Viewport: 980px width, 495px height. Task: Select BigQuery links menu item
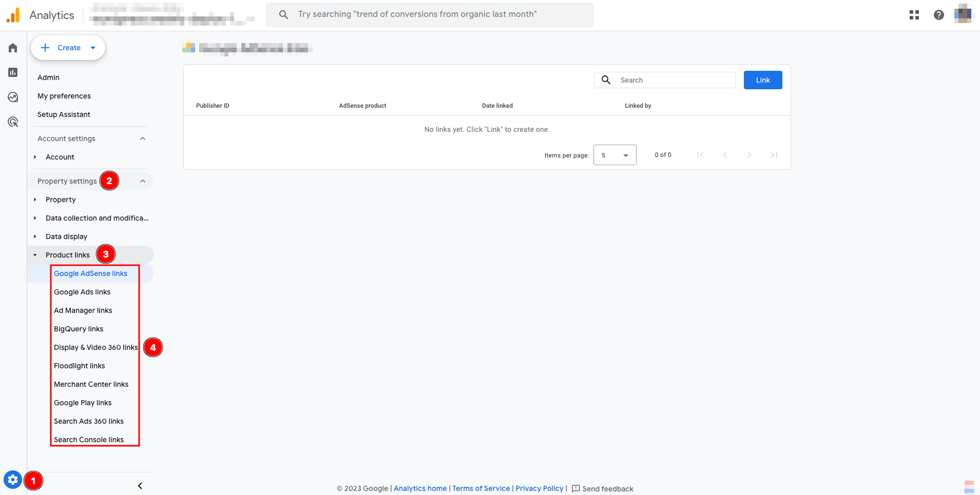click(79, 329)
